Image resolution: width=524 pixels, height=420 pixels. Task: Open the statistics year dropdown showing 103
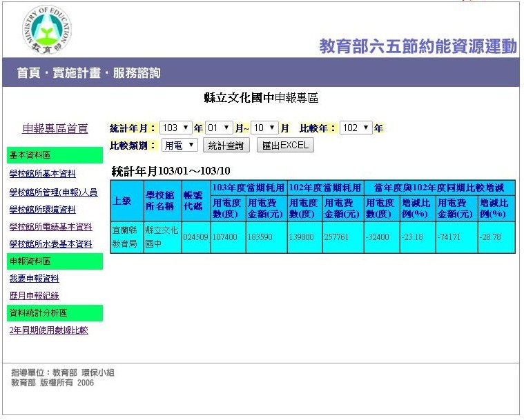175,128
